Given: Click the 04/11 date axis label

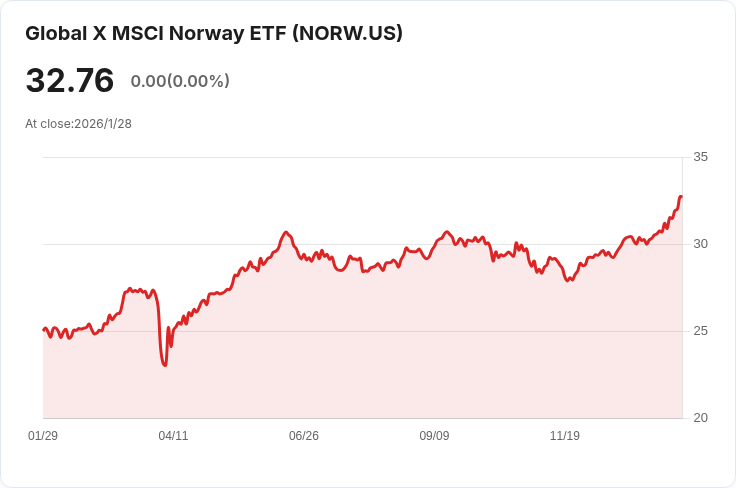Looking at the screenshot, I should [173, 436].
